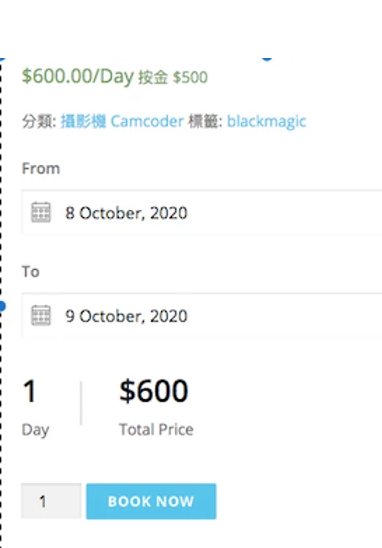Click the BOOK NOW button
382x548 pixels.
[151, 501]
